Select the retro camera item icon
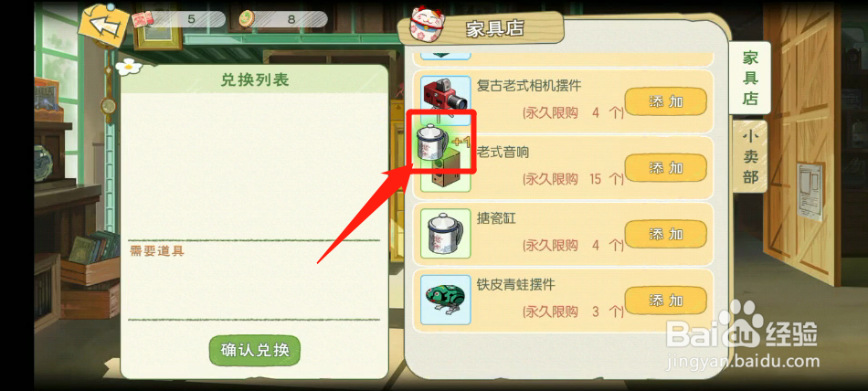The width and height of the screenshot is (868, 391). point(445,98)
